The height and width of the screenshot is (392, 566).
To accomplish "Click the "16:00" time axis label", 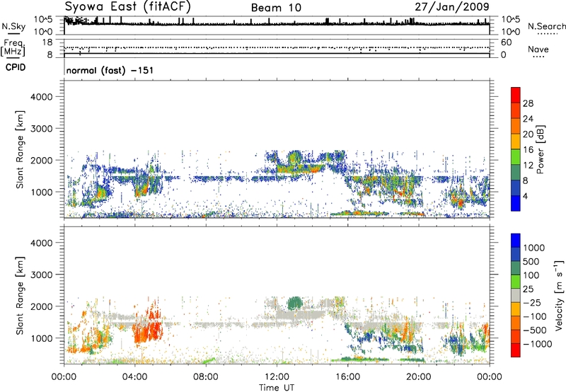I will (x=347, y=377).
